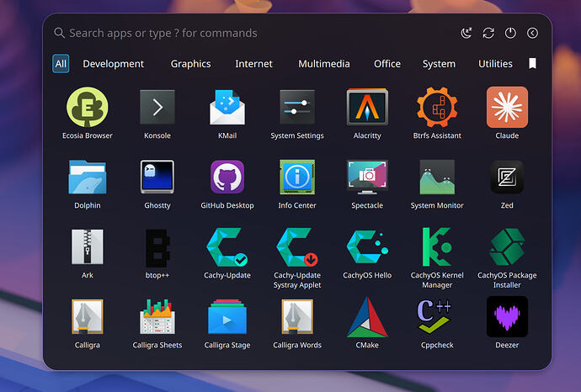Click the restart arrows icon
This screenshot has height=392, width=581.
tap(488, 33)
